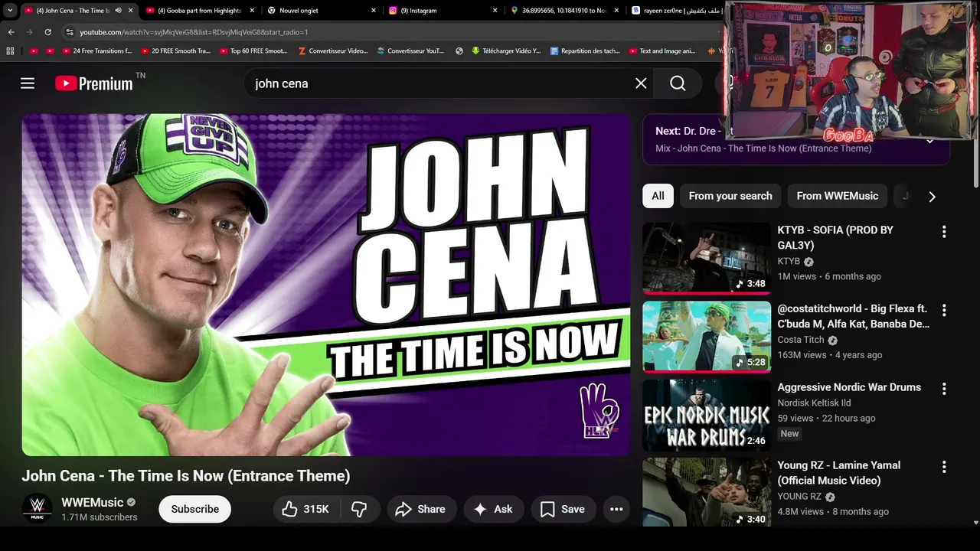Close the Instagram browser tab
The image size is (980, 551).
point(495,11)
